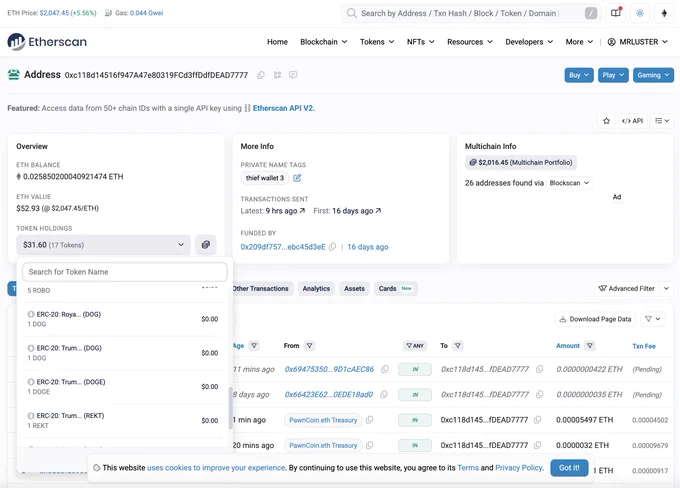The image size is (680, 488).
Task: Expand the NFTs menu
Action: point(420,42)
